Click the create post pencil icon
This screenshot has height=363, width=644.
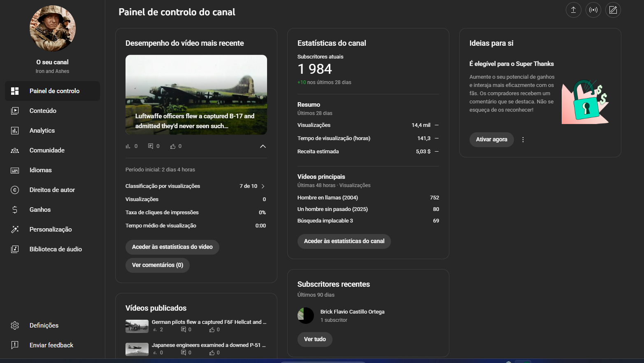(x=613, y=10)
